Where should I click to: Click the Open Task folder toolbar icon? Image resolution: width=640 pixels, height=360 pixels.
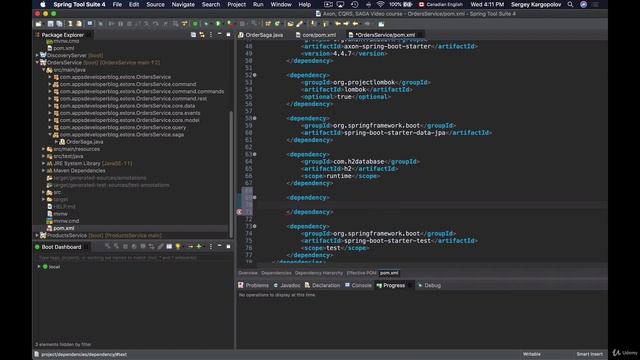(x=290, y=24)
